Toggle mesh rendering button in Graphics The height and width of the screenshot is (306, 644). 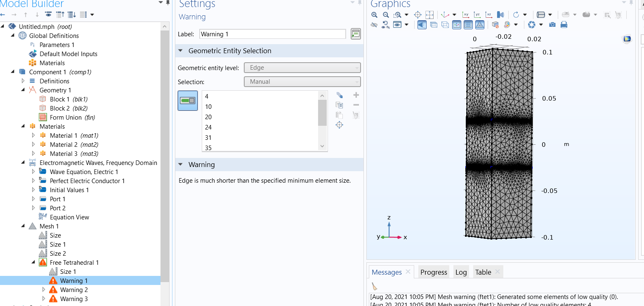pos(480,25)
